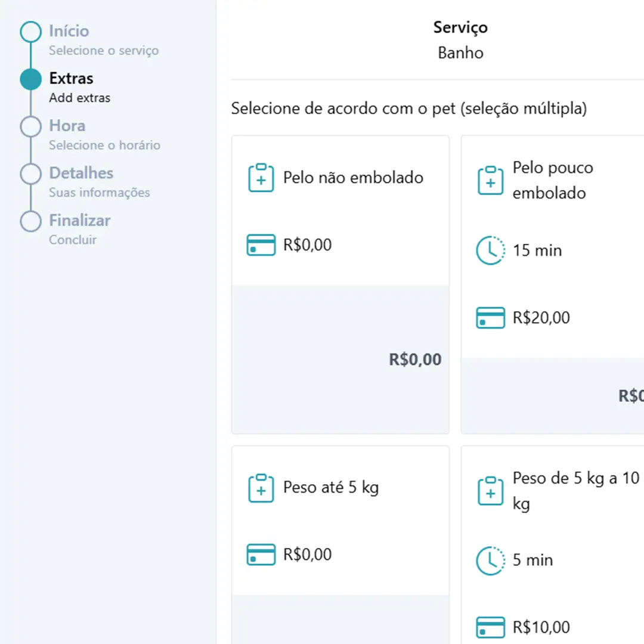Click the card icon in Pelo não embolado card

[261, 245]
